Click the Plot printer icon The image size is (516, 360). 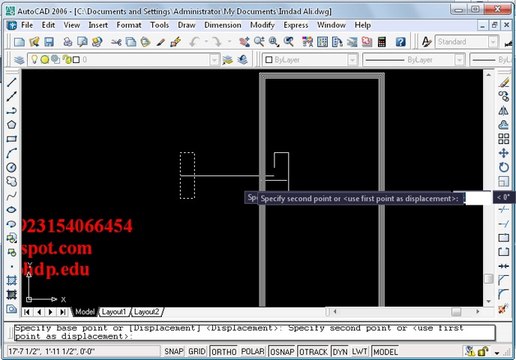(x=68, y=42)
